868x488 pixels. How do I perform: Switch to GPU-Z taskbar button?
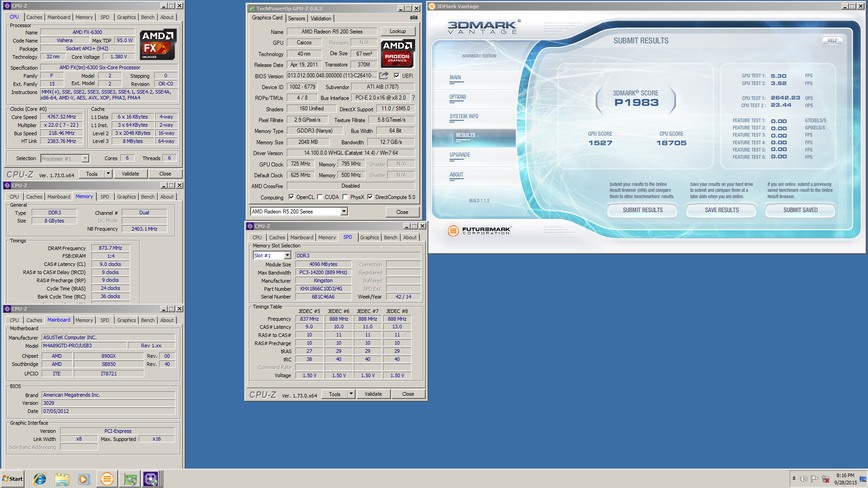(130, 479)
